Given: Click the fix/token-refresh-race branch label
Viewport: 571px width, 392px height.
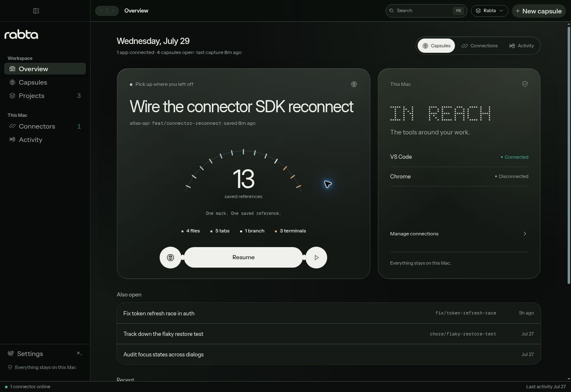Looking at the screenshot, I should (465, 313).
